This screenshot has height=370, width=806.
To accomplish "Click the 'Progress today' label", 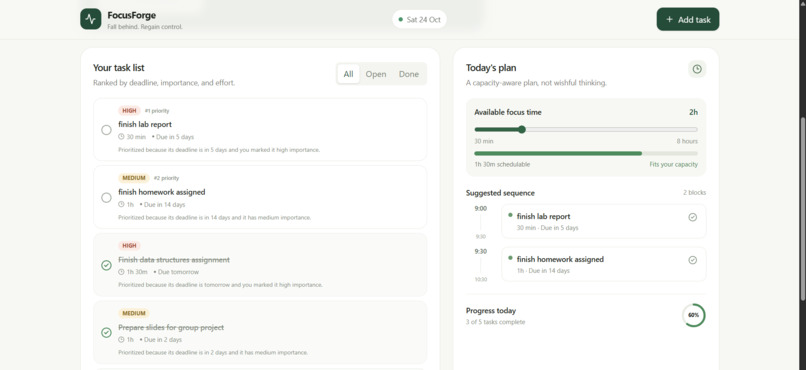I will click(x=491, y=310).
